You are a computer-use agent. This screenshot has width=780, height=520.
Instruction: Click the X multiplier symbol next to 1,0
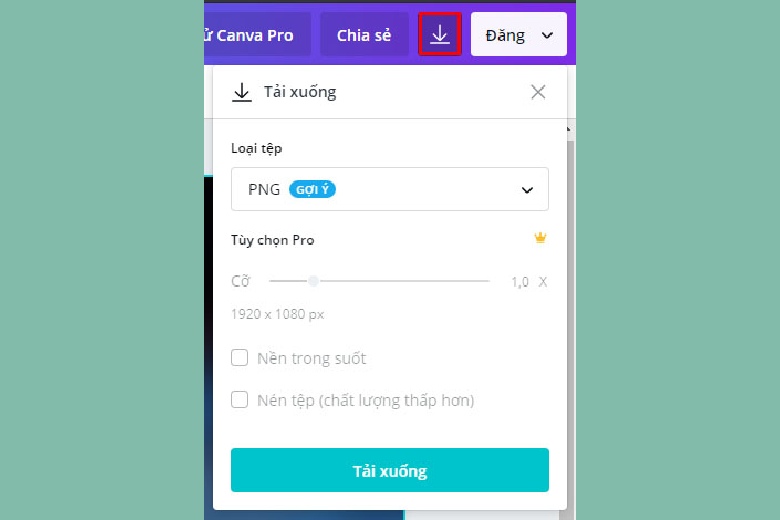pyautogui.click(x=543, y=282)
